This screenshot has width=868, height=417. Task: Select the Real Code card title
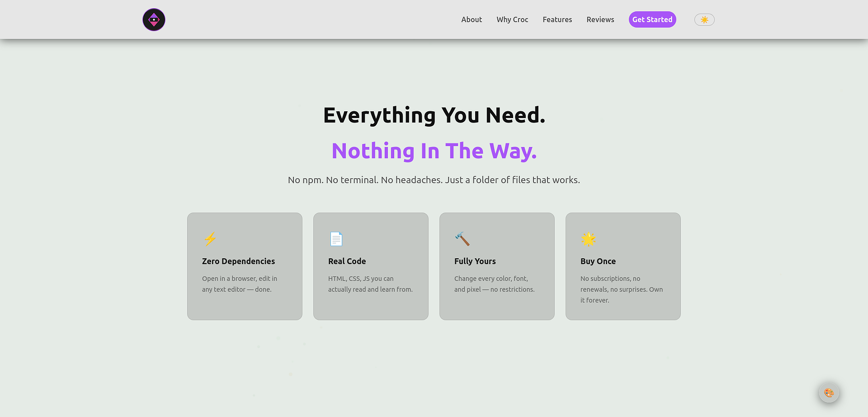point(347,261)
